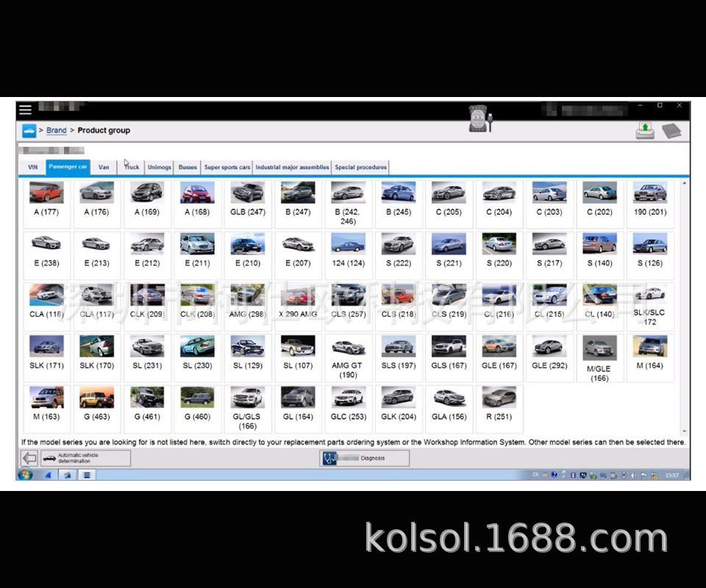Select Industrial major assemblies tab
Image resolution: width=706 pixels, height=588 pixels.
point(292,167)
